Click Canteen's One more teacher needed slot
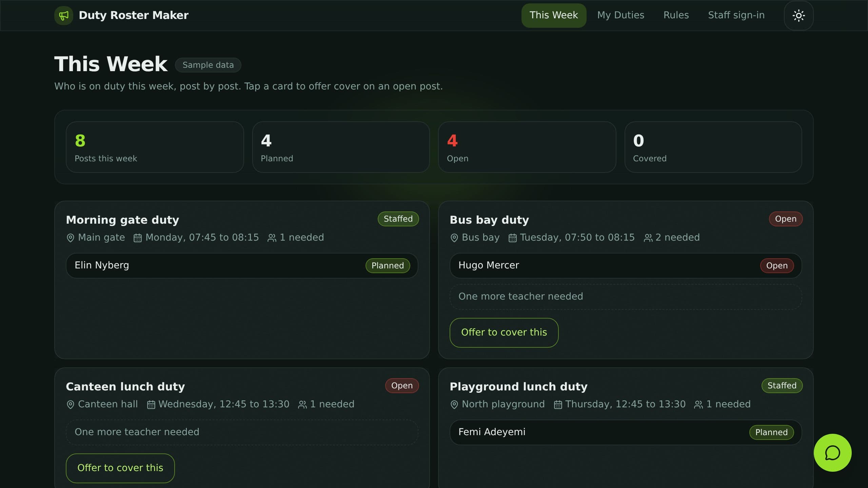Viewport: 868px width, 488px height. pyautogui.click(x=242, y=432)
